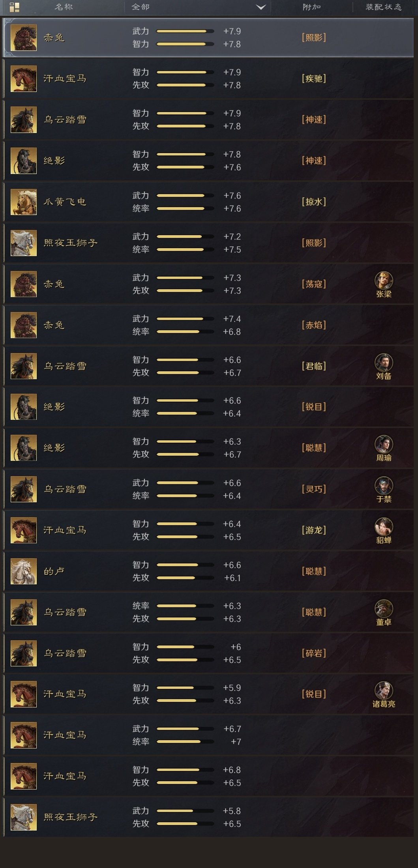Open 诸葛亮 general portrait
The width and height of the screenshot is (418, 868).
[x=384, y=690]
